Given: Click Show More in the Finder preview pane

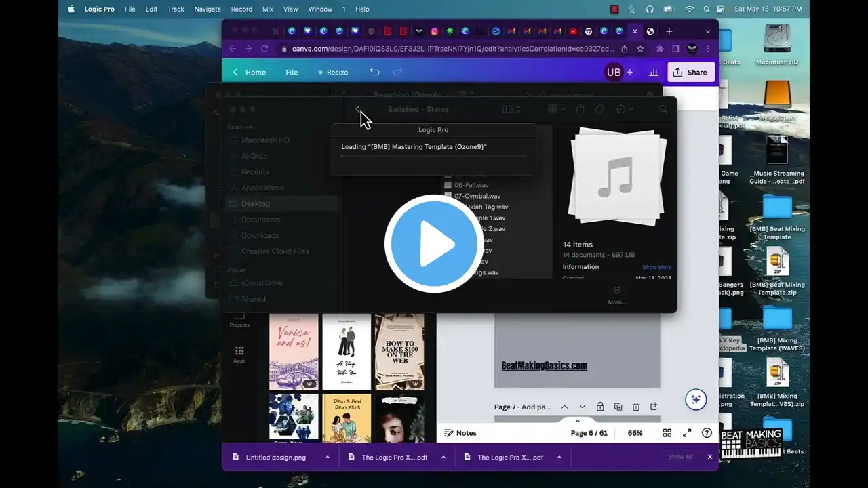Looking at the screenshot, I should click(656, 267).
